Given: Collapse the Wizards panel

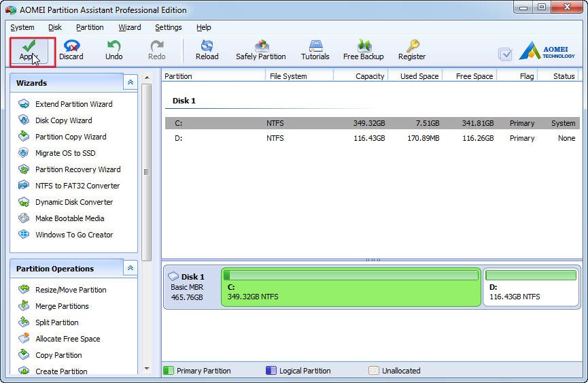Looking at the screenshot, I should (130, 82).
